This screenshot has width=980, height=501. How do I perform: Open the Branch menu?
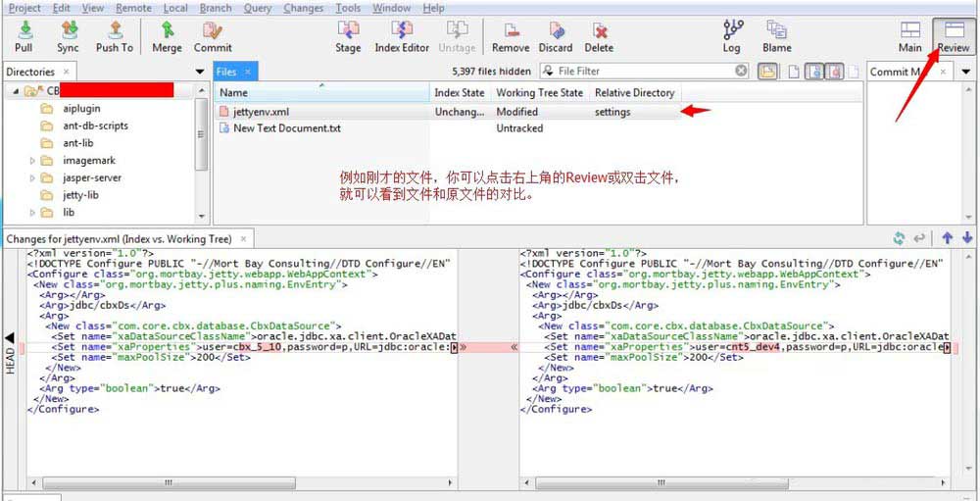(x=216, y=8)
